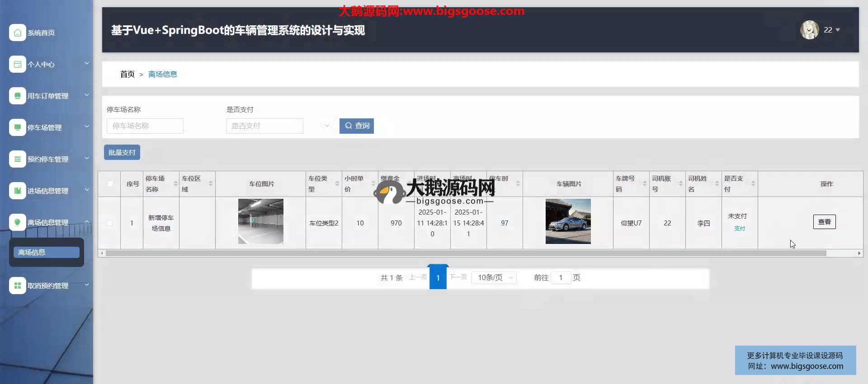
Task: Collapse the 离场信息管理 menu chevron
Action: (87, 221)
